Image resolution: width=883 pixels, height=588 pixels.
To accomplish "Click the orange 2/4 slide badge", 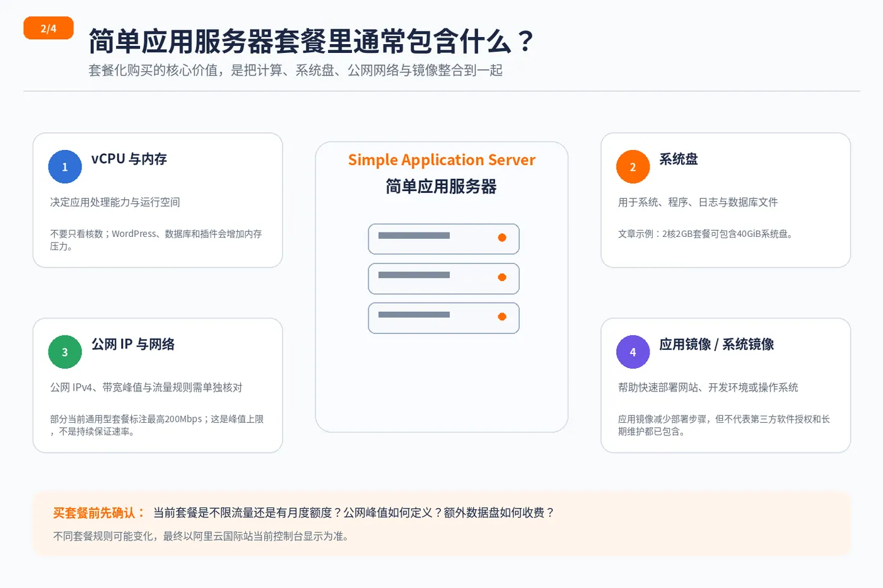I will tap(49, 28).
